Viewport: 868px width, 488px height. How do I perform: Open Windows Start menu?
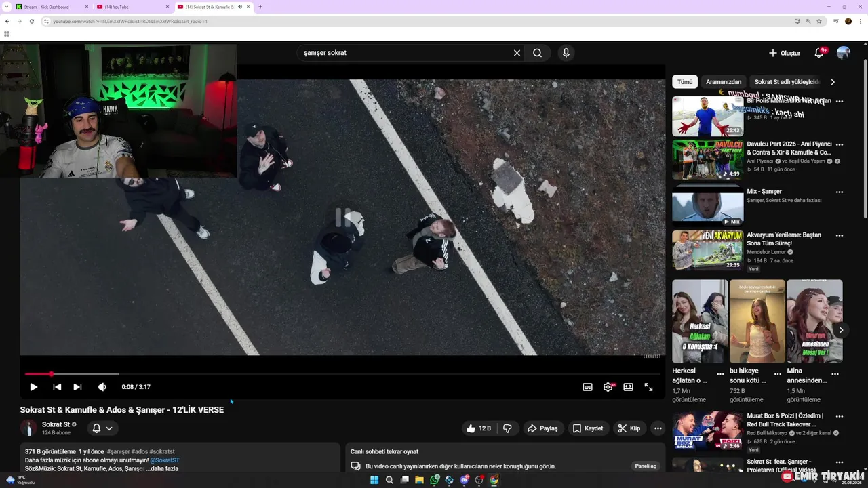[x=374, y=480]
